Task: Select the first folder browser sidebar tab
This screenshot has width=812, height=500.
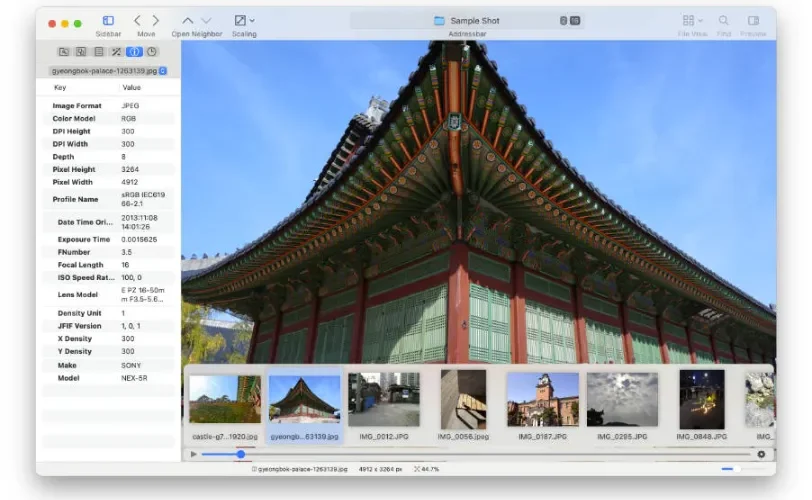Action: 64,52
